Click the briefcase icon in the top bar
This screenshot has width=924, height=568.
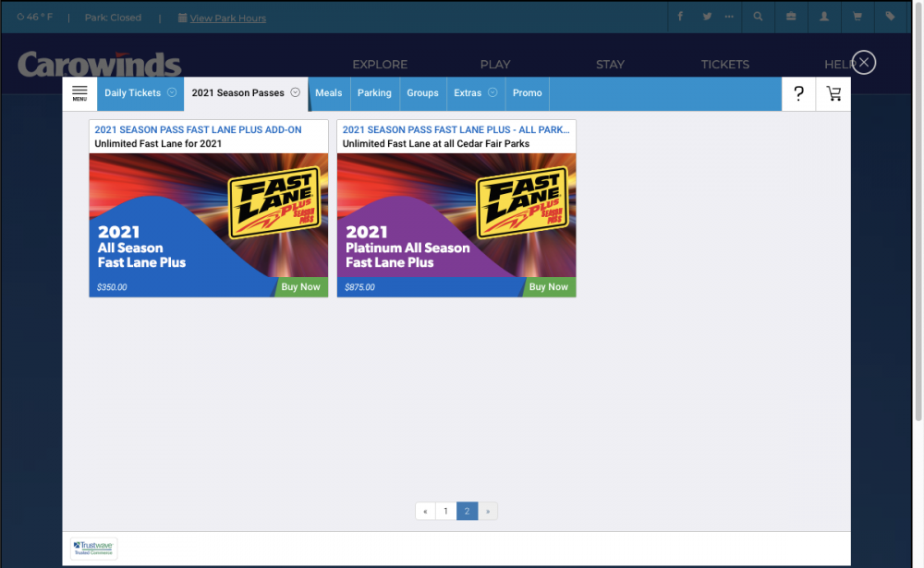click(x=791, y=17)
